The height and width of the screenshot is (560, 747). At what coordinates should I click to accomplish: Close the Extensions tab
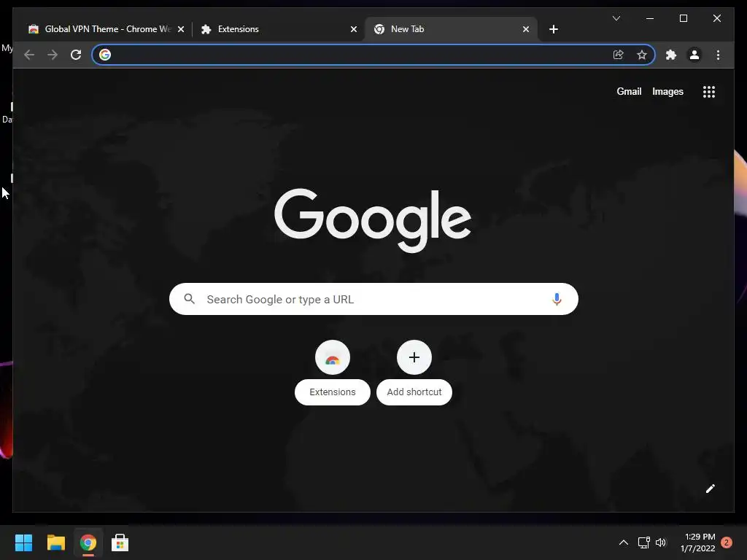pyautogui.click(x=354, y=29)
